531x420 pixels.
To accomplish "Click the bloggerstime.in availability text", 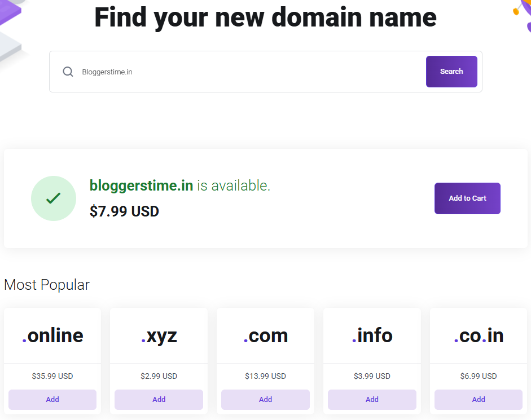I will coord(181,185).
